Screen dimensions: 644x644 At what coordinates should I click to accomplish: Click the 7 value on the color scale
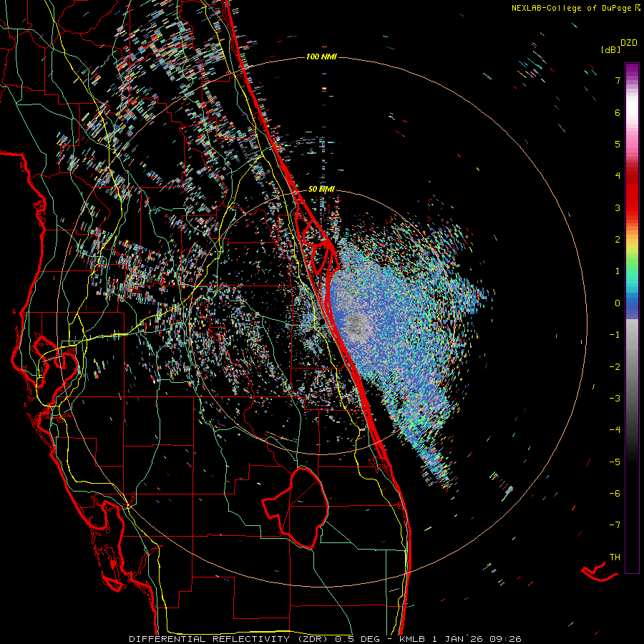[618, 80]
